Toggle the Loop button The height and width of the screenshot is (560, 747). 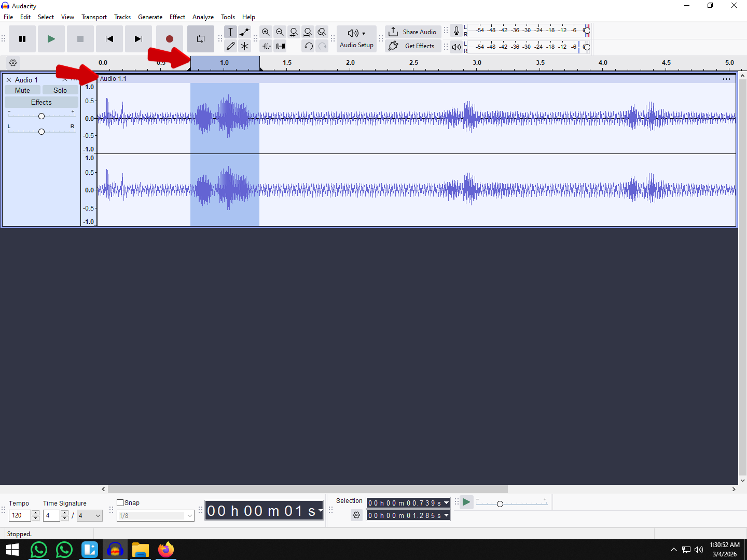[x=201, y=39]
